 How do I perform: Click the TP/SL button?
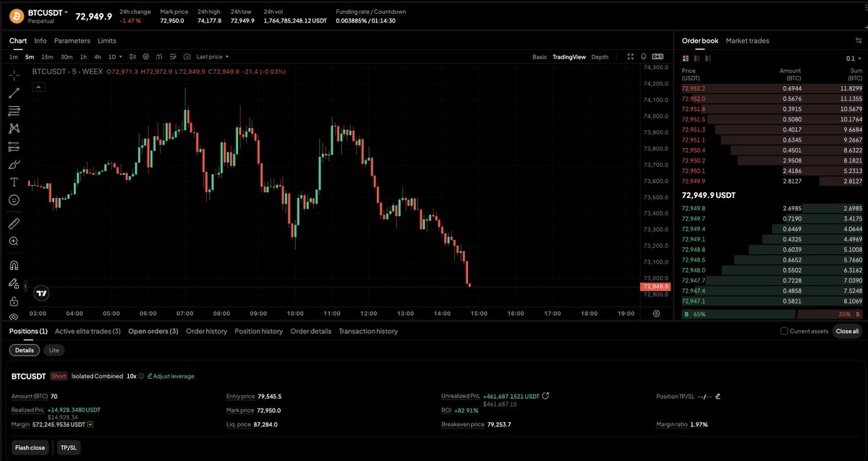pyautogui.click(x=68, y=447)
